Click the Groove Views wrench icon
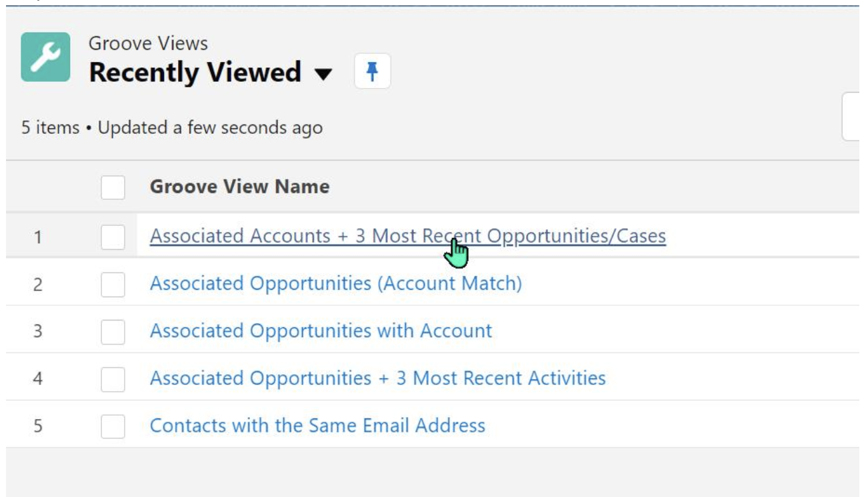 (x=45, y=57)
